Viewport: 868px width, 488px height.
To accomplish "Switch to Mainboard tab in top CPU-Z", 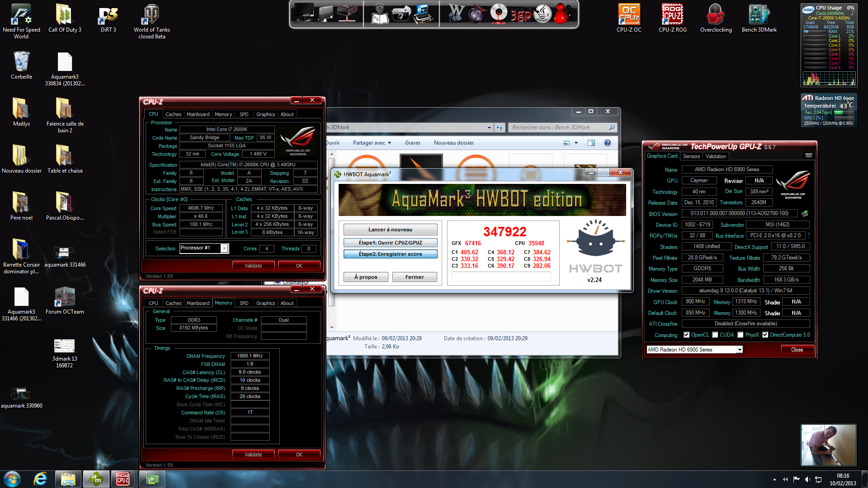I will point(198,114).
